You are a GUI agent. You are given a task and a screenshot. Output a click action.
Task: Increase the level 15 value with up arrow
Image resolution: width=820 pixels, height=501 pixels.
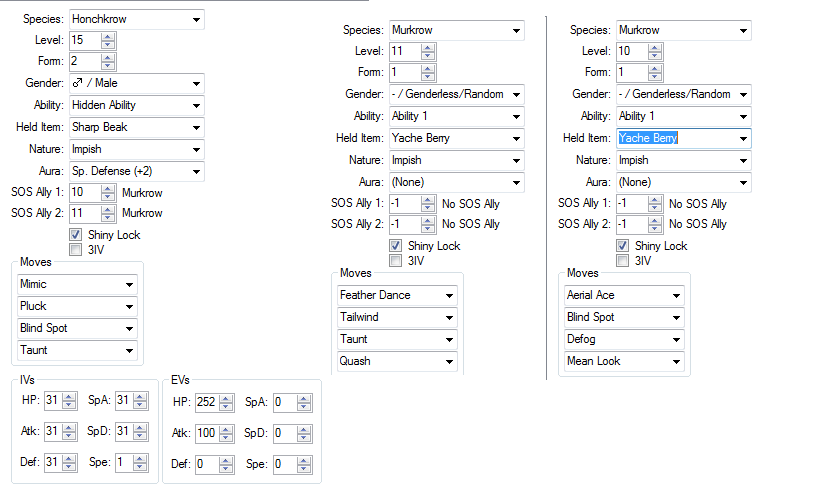point(108,37)
